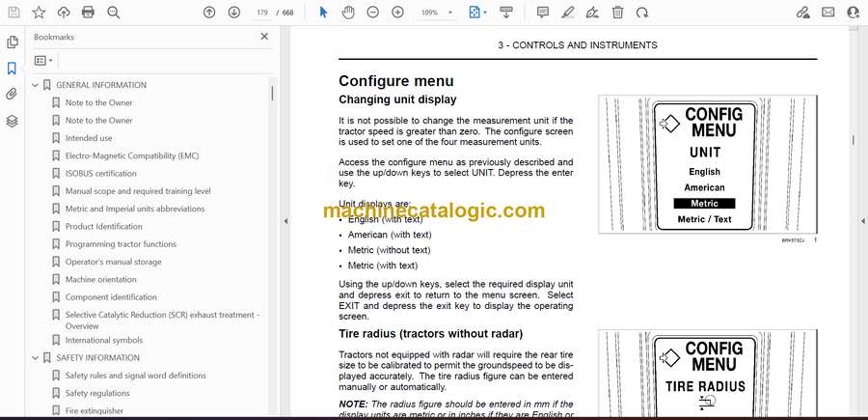Open the account profile icon
868x420 pixels.
pyautogui.click(x=854, y=13)
